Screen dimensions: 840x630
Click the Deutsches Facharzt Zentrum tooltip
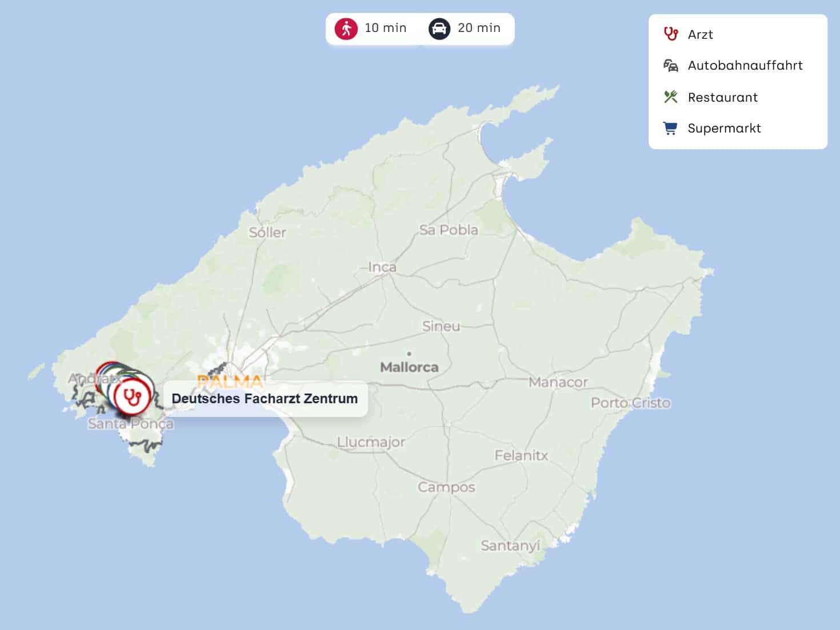tap(265, 399)
